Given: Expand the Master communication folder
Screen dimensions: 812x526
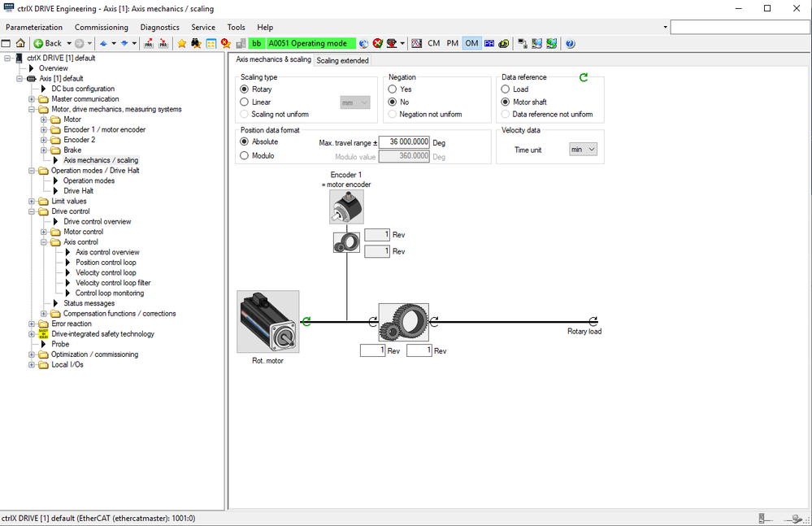Looking at the screenshot, I should pyautogui.click(x=32, y=99).
